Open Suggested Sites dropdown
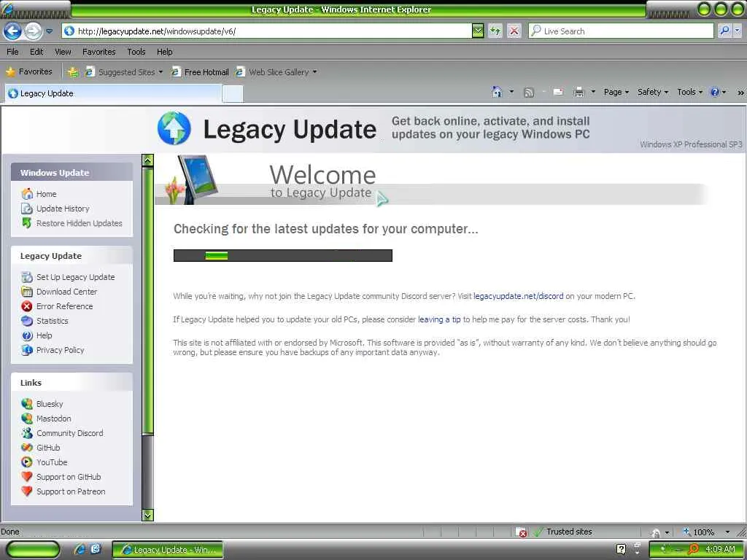 pyautogui.click(x=124, y=72)
